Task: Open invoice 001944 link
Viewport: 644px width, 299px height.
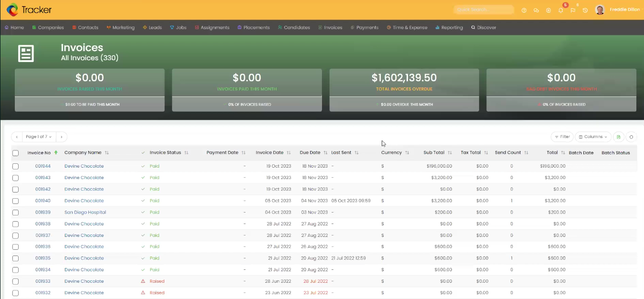Action: click(x=43, y=166)
